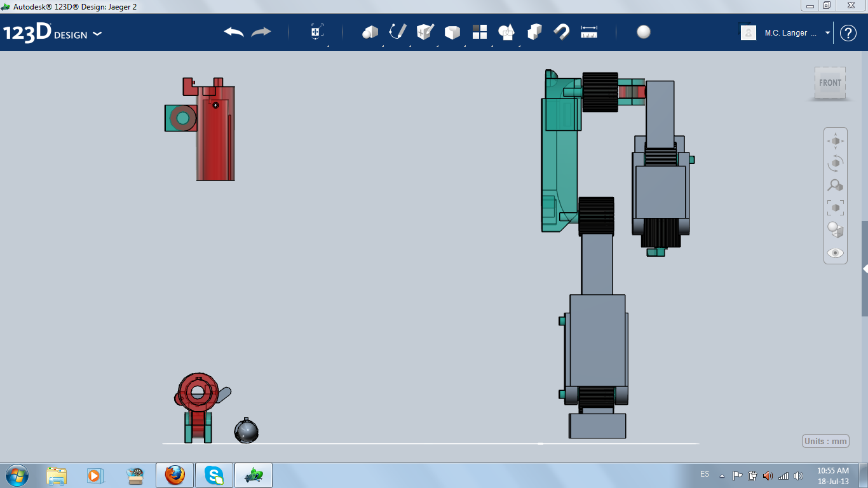Screen dimensions: 868x488
Task: Open the Modify tools
Action: [x=452, y=32]
